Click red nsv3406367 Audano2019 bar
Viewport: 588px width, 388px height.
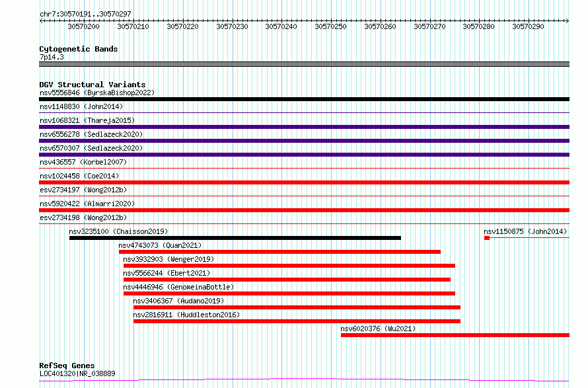[x=297, y=307]
